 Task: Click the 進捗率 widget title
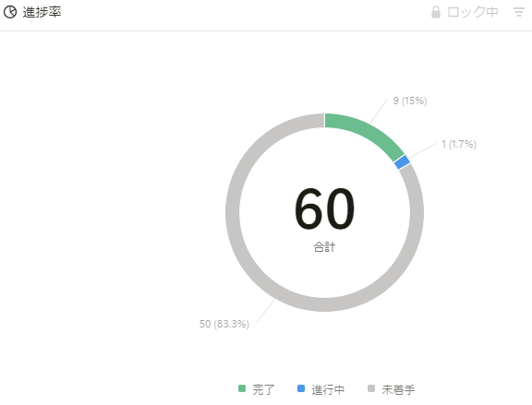click(x=42, y=12)
